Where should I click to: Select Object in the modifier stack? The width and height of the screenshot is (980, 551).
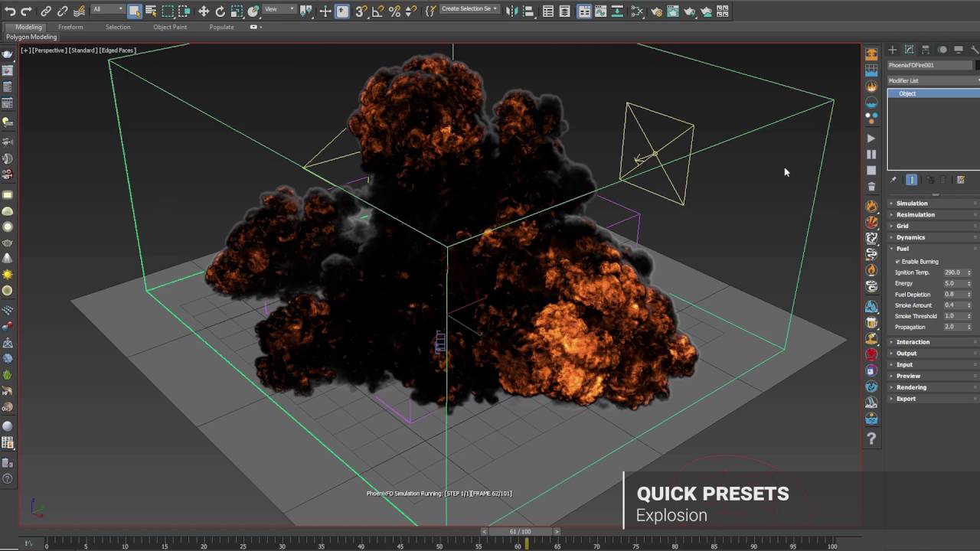click(x=933, y=93)
